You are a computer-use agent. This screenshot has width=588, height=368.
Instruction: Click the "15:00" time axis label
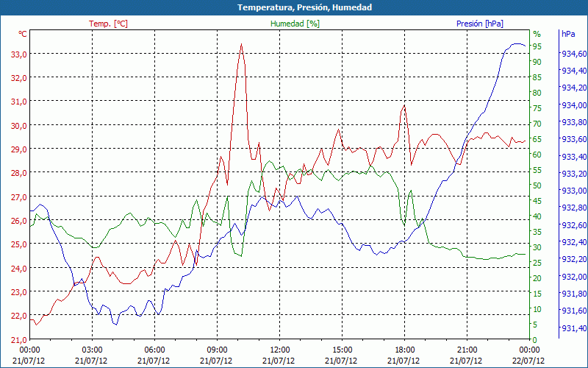point(342,350)
